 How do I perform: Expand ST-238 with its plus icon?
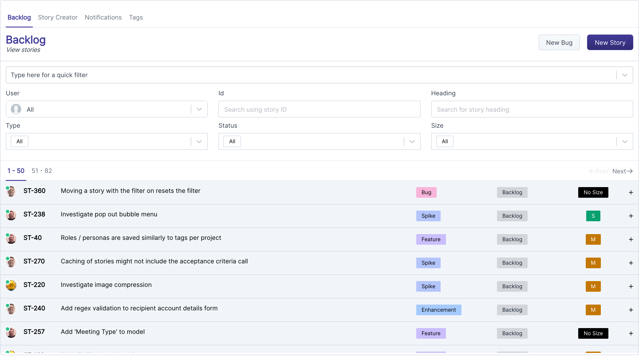tap(631, 216)
